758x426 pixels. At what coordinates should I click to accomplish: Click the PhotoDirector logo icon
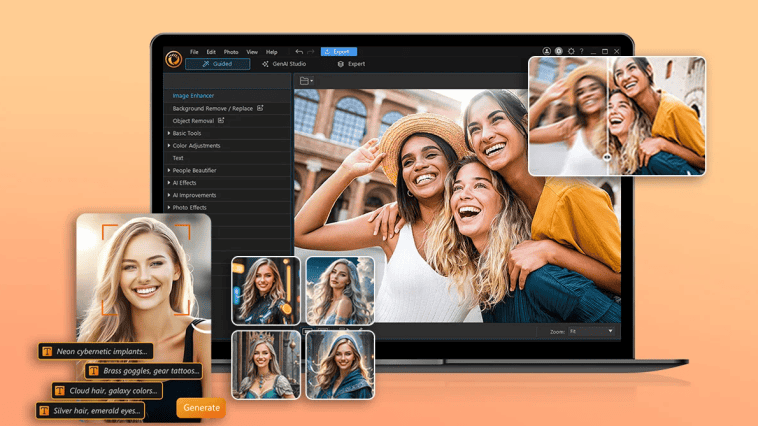[173, 60]
